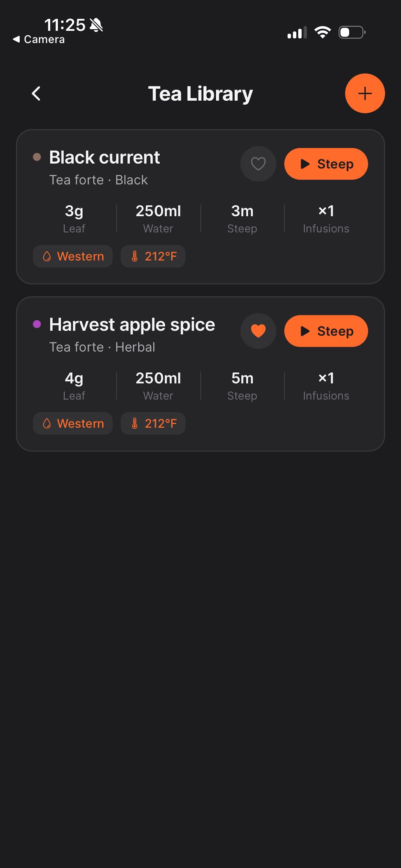Viewport: 401px width, 868px height.
Task: Click the brown dot beside Black current
Action: click(37, 157)
